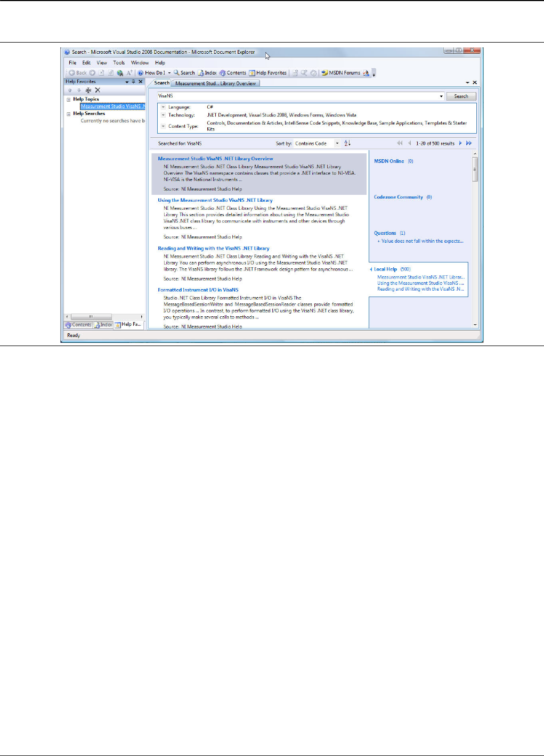Image resolution: width=544 pixels, height=756 pixels.
Task: Click Move Up arrow in Help Favorites
Action: tap(70, 91)
